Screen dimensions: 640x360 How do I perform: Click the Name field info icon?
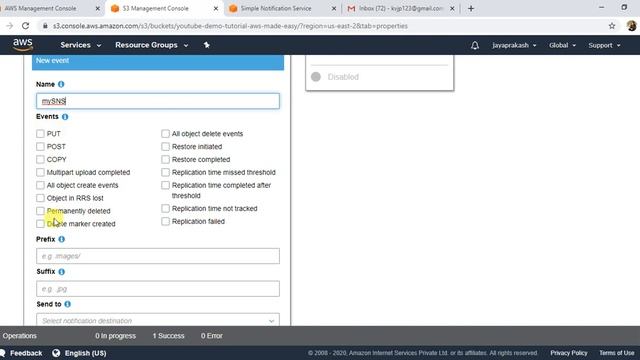61,84
